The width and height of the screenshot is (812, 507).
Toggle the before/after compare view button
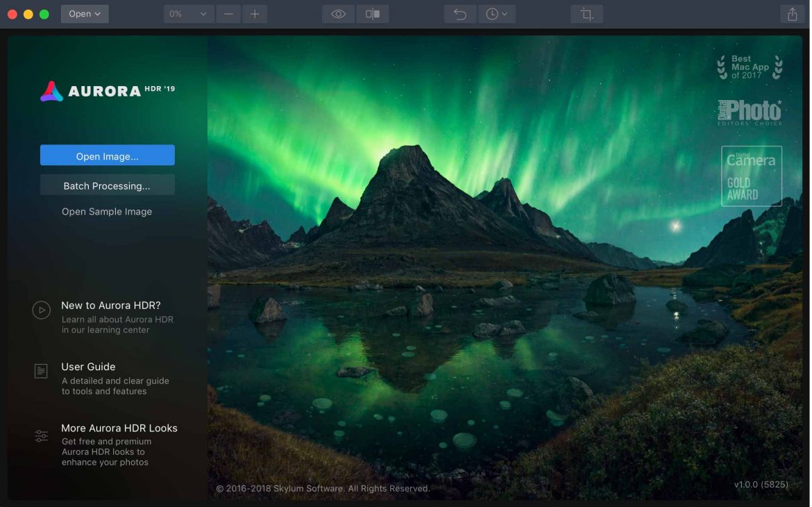coord(373,14)
